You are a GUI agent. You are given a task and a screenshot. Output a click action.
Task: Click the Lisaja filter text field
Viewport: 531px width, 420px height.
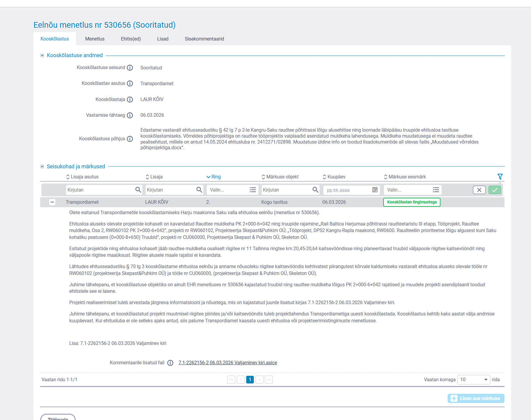pos(170,190)
